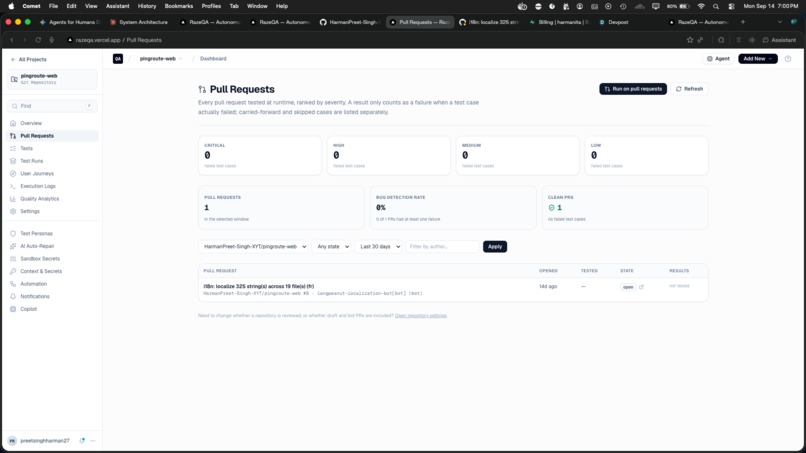Open the Profiles menu
This screenshot has width=806, height=453.
point(211,6)
